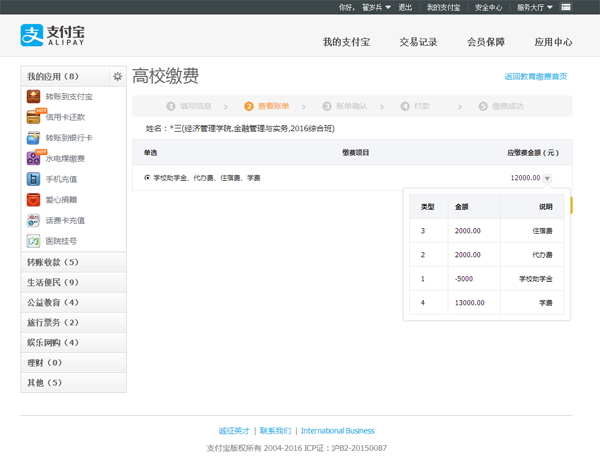Open 手机充值 app link
Screen dimensions: 600x472
[62, 180]
